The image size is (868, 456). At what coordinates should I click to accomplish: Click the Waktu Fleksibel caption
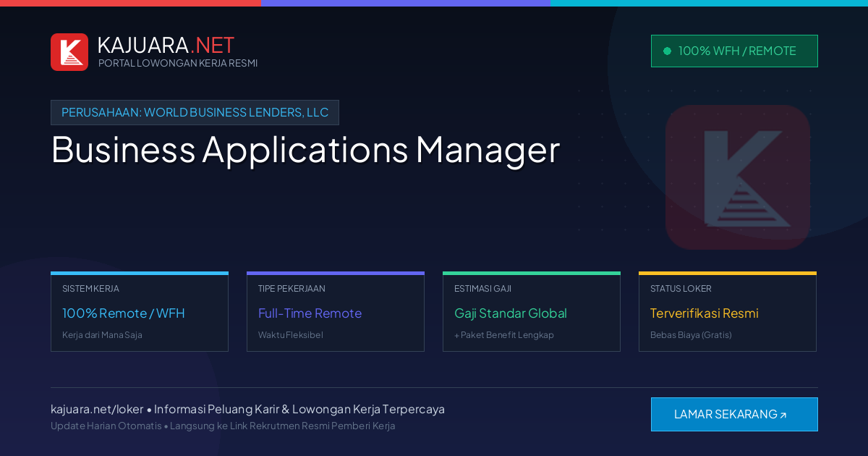tap(291, 335)
